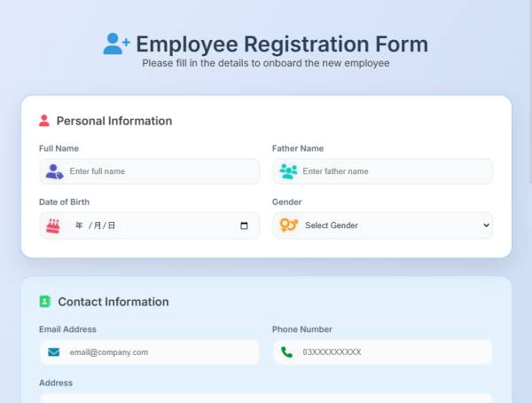Viewport: 532px width, 403px height.
Task: Click the Gender dropdown chevron arrow
Action: point(486,225)
